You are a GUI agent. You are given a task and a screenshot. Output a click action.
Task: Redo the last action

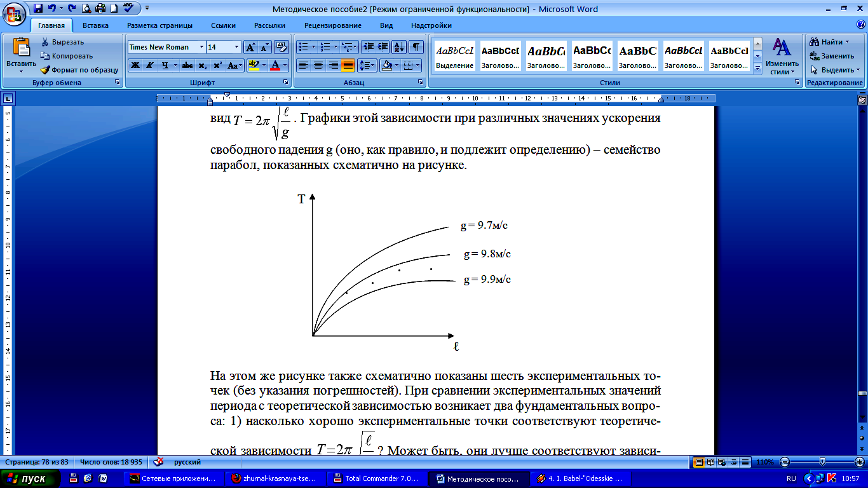(71, 9)
